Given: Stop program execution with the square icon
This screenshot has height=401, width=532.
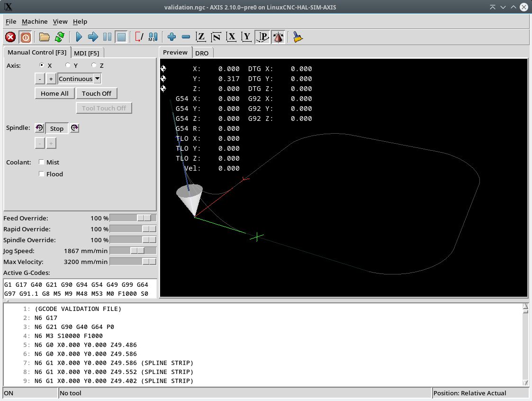Looking at the screenshot, I should click(x=121, y=37).
